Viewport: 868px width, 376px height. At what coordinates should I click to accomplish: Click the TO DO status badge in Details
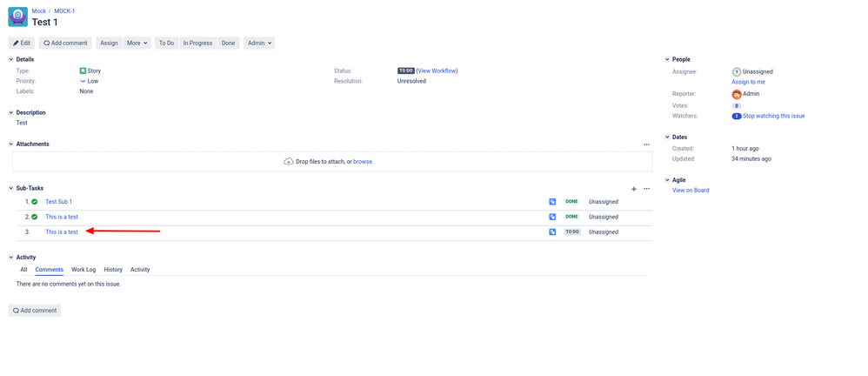(x=406, y=70)
